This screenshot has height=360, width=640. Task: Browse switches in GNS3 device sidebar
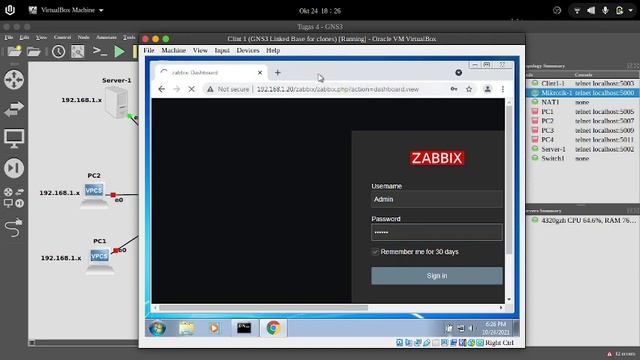coord(14,109)
